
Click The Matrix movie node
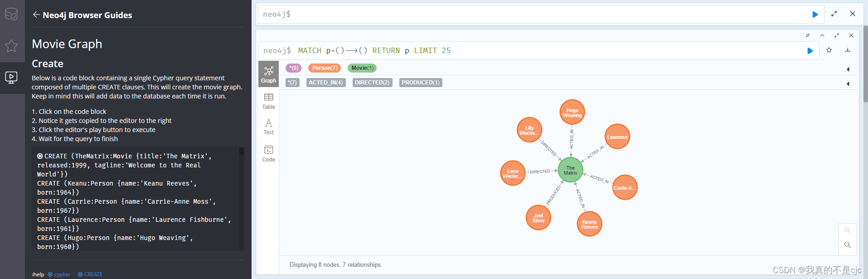(x=570, y=170)
